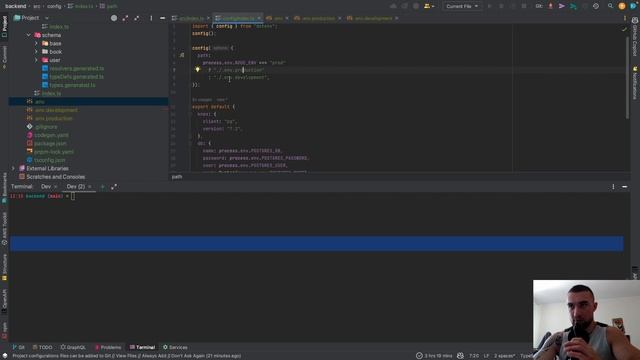Open the Problems tool window
This screenshot has height=360, width=640.
(x=108, y=347)
